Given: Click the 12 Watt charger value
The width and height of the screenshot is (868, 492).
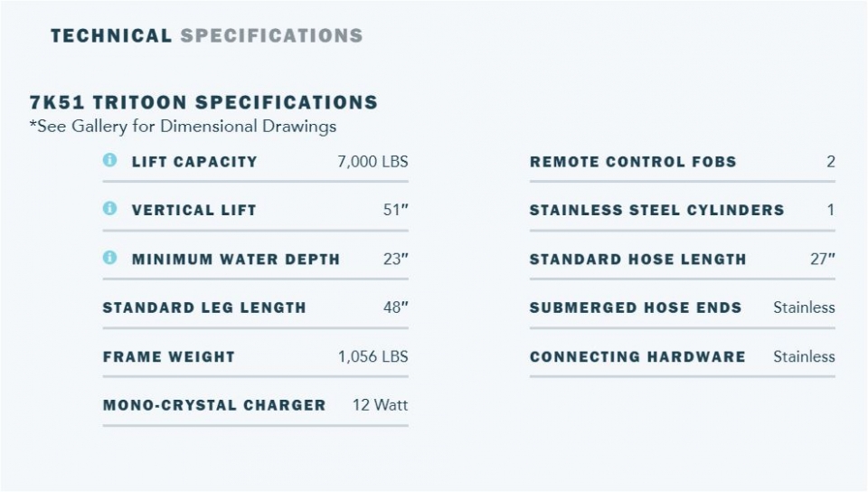Looking at the screenshot, I should 380,405.
